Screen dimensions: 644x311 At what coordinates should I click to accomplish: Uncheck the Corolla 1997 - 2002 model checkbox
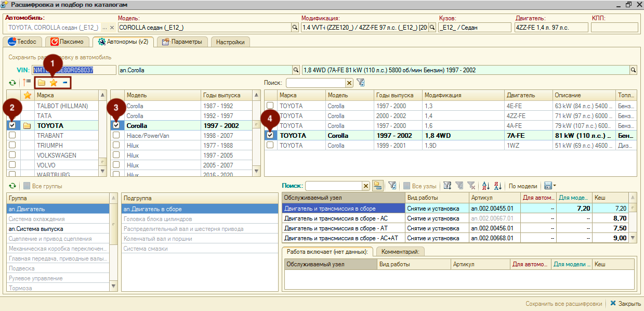click(116, 125)
